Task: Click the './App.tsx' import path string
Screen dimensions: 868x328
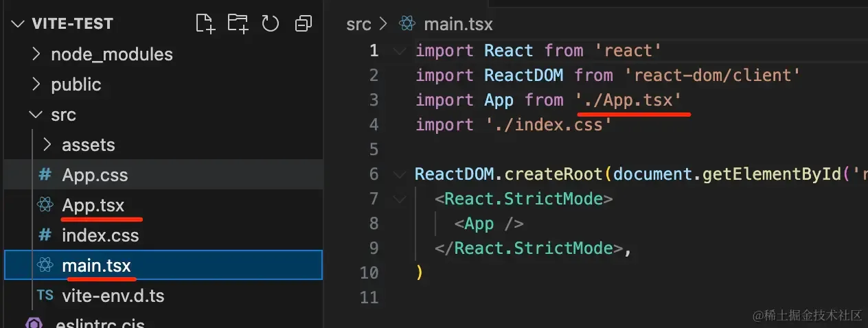Action: point(628,100)
